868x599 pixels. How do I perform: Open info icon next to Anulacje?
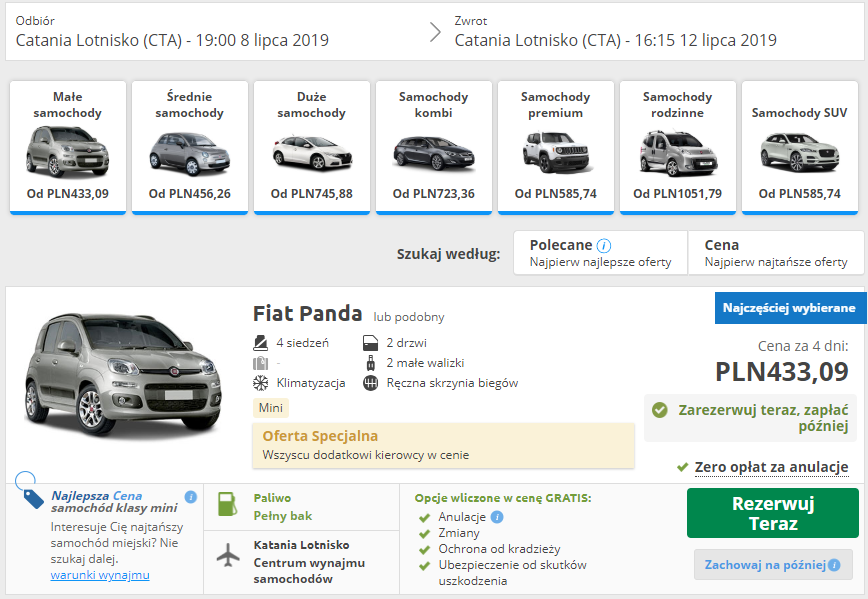tap(497, 517)
